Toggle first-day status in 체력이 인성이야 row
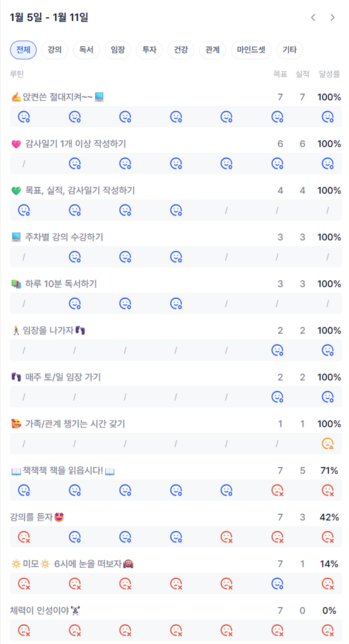 tap(24, 631)
